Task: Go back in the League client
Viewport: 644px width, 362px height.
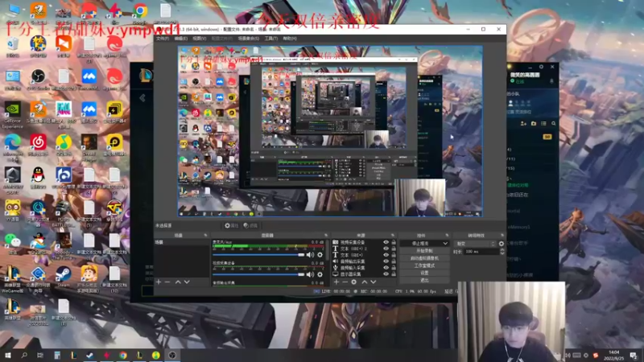Action: (x=142, y=98)
